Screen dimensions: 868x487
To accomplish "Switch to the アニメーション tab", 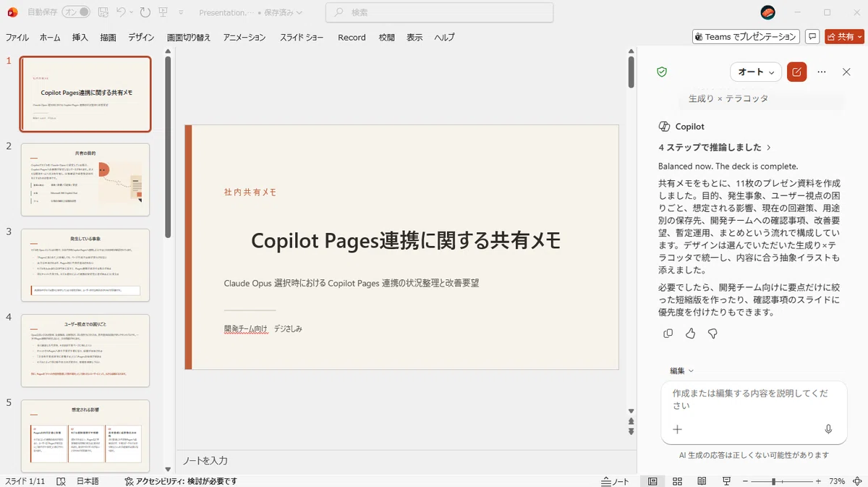I will [x=244, y=37].
